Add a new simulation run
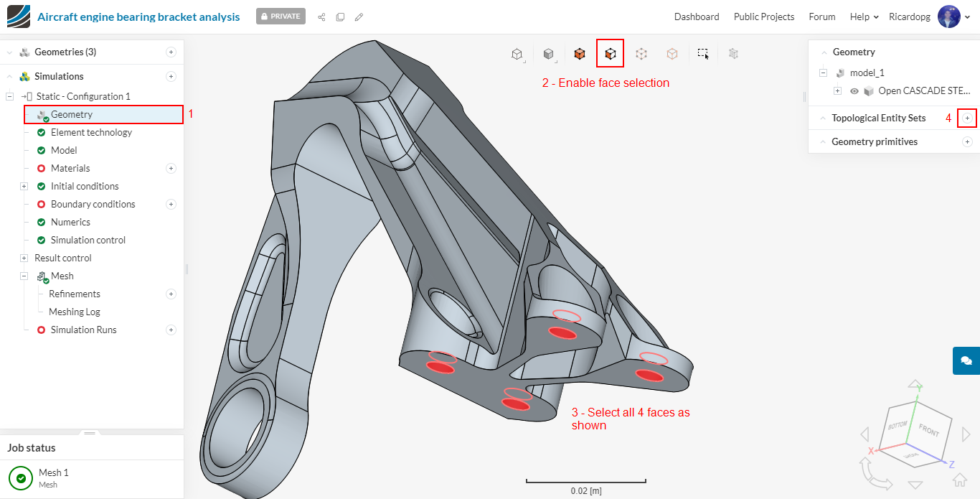980x499 pixels. (171, 330)
